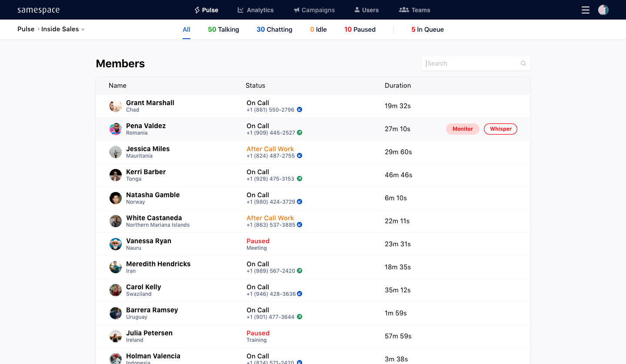Show 5 In Queue
Image resolution: width=626 pixels, height=364 pixels.
click(x=427, y=30)
